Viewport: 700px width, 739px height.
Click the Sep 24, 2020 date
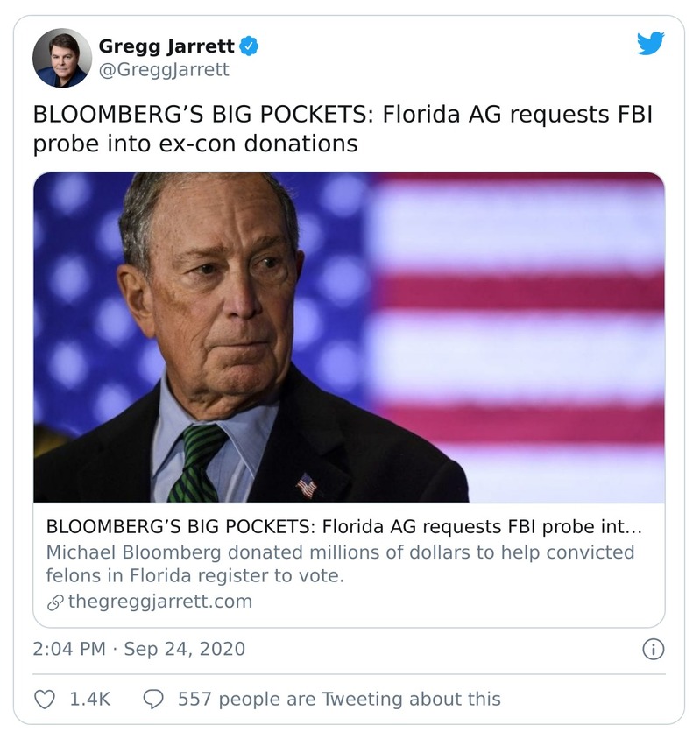coord(184,650)
